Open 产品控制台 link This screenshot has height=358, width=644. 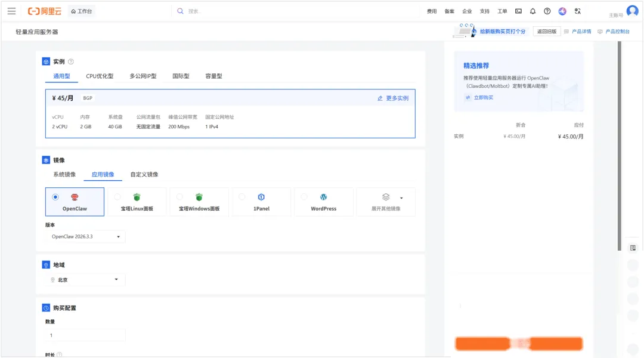(x=617, y=32)
